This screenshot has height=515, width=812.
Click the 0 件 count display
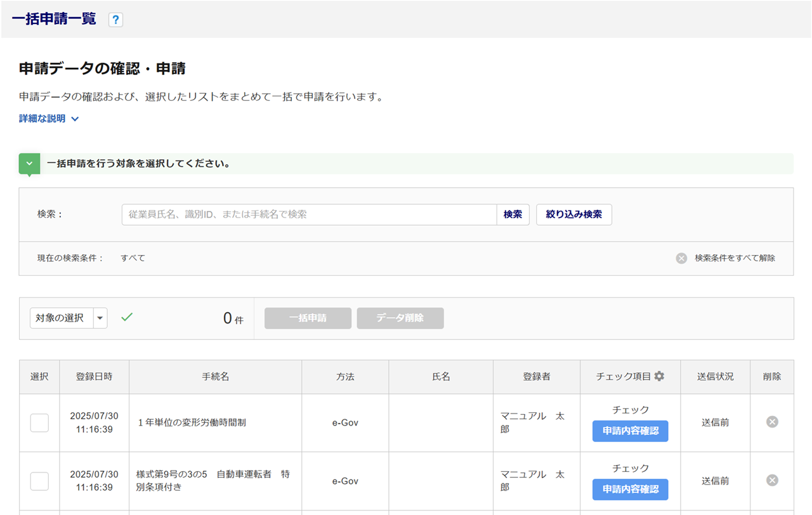(x=233, y=318)
